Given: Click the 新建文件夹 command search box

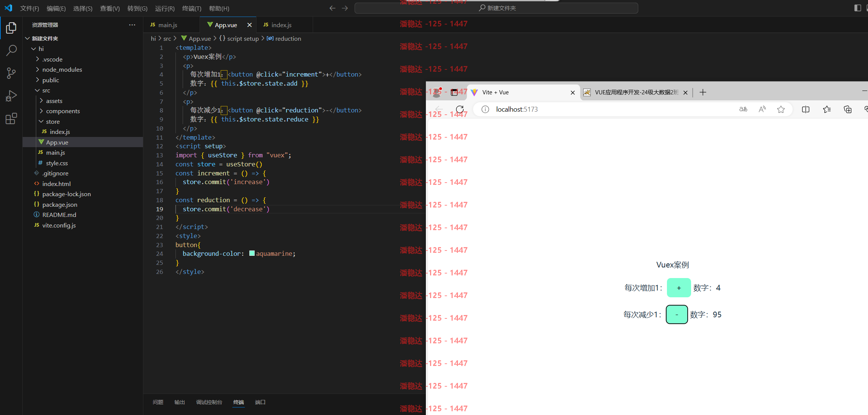Looking at the screenshot, I should pyautogui.click(x=496, y=8).
